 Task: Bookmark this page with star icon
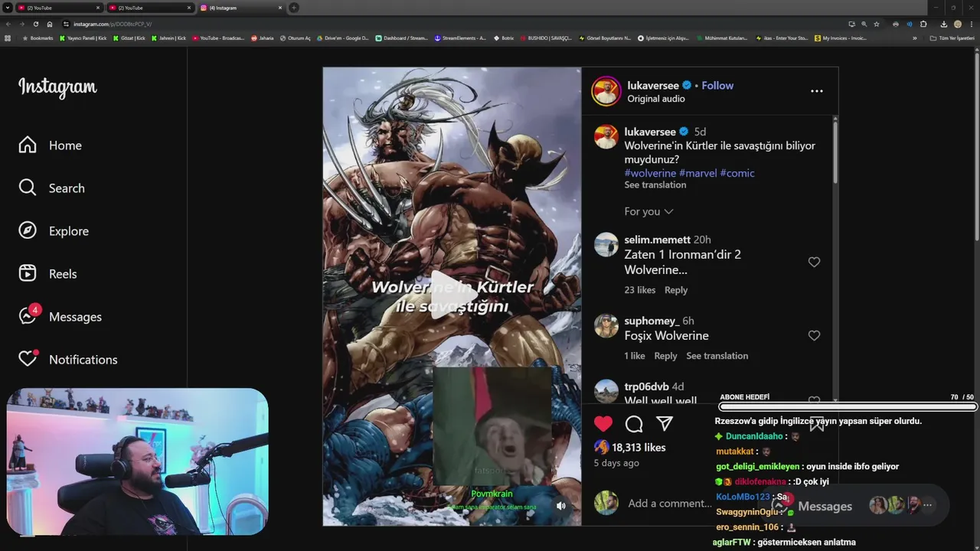tap(877, 24)
